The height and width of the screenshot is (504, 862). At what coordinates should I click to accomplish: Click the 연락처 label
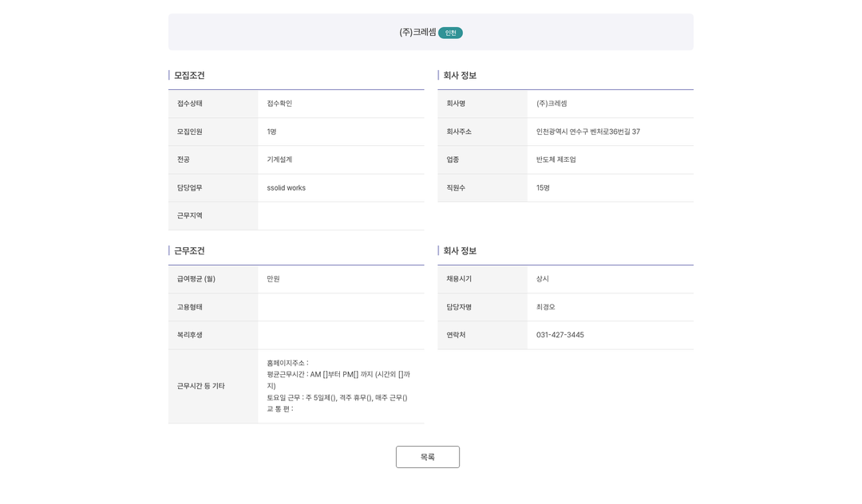tap(456, 335)
